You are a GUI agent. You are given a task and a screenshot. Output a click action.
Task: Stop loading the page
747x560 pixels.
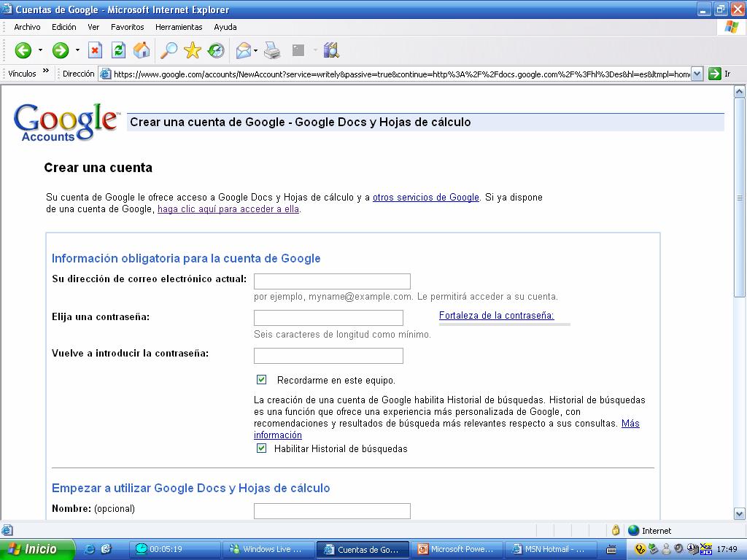(96, 50)
